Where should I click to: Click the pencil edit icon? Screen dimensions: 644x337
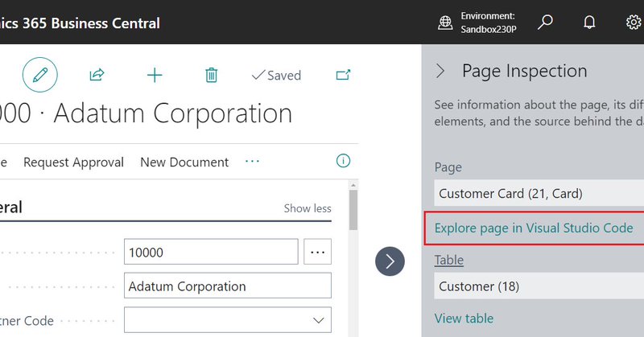[x=39, y=75]
